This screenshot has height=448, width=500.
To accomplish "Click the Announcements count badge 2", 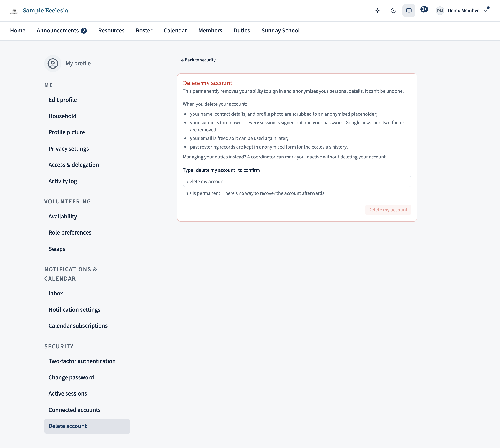I will pos(84,31).
